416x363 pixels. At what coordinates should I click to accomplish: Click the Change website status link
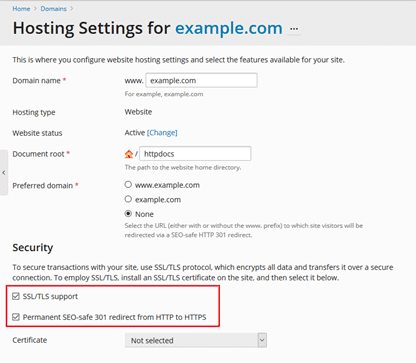pos(162,133)
